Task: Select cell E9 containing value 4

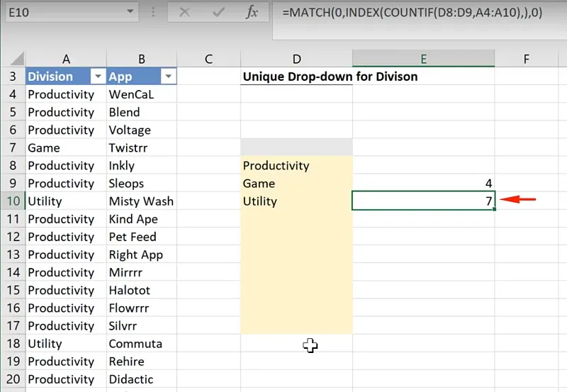Action: pyautogui.click(x=423, y=184)
